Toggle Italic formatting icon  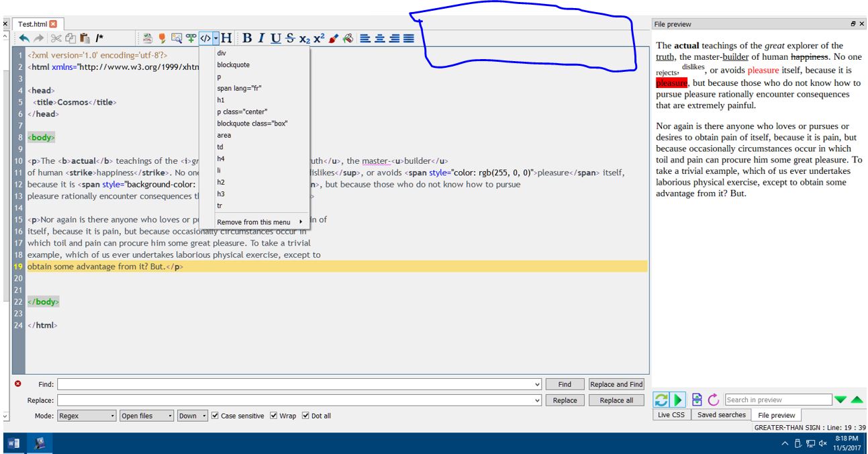pos(261,38)
